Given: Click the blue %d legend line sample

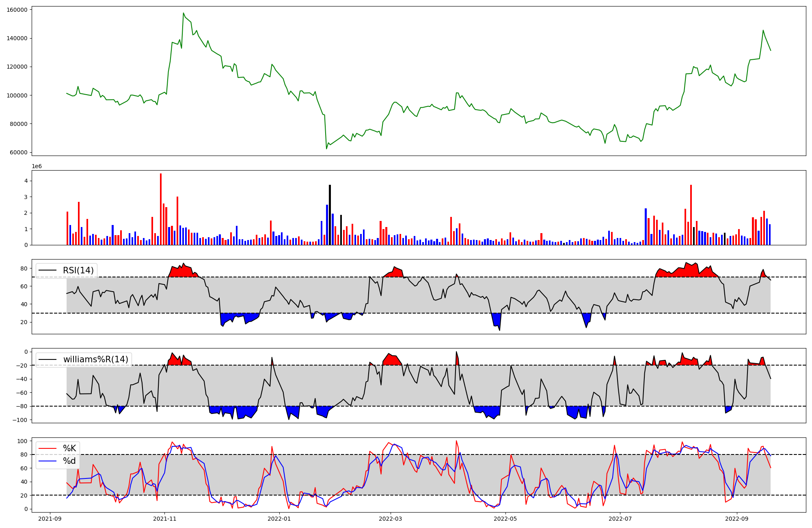Looking at the screenshot, I should 47,461.
